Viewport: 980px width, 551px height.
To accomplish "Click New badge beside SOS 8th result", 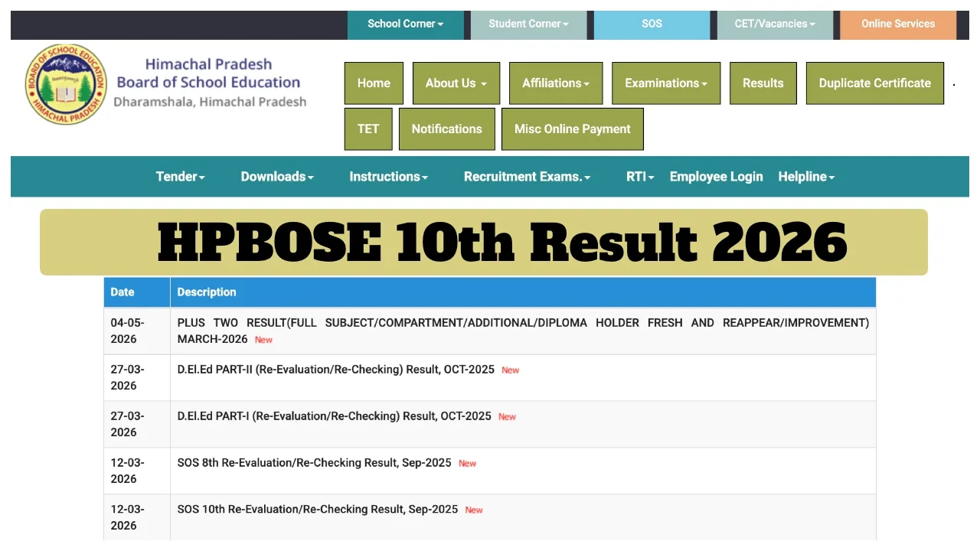I will (467, 464).
